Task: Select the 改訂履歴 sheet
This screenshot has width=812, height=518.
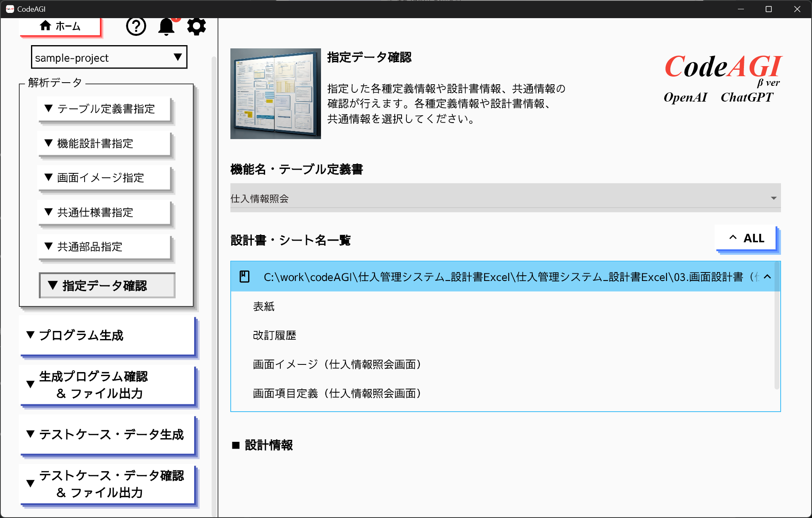Action: coord(274,335)
